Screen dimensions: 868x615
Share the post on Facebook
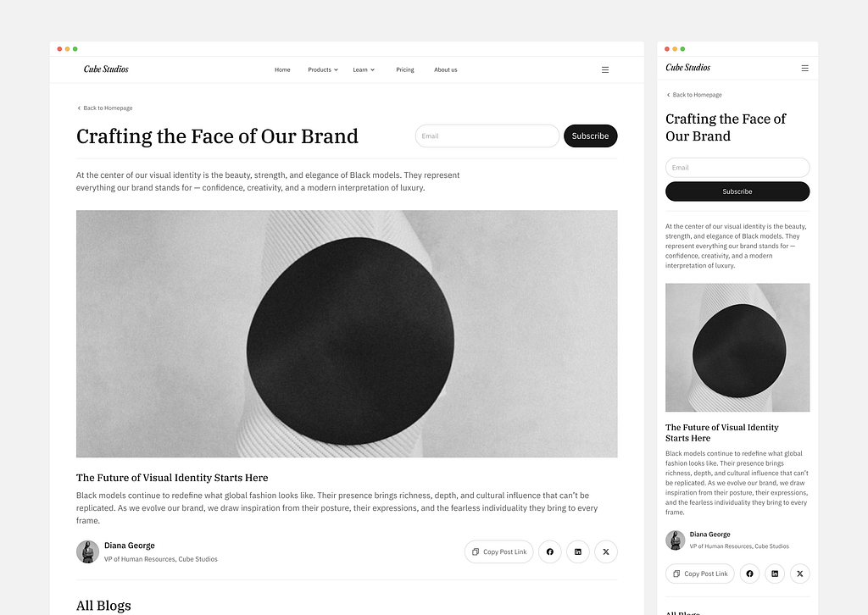point(549,551)
